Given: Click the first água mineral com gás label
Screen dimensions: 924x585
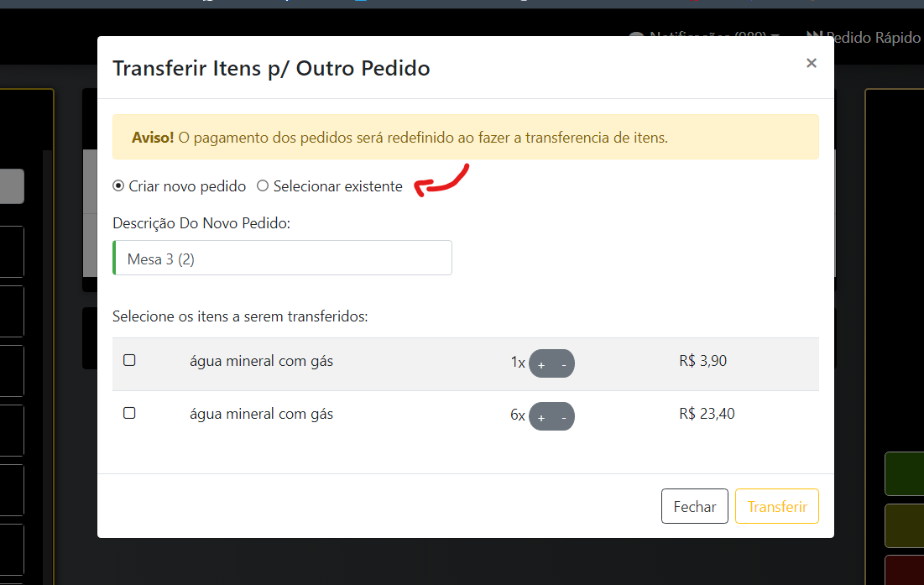Looking at the screenshot, I should click(x=261, y=362).
